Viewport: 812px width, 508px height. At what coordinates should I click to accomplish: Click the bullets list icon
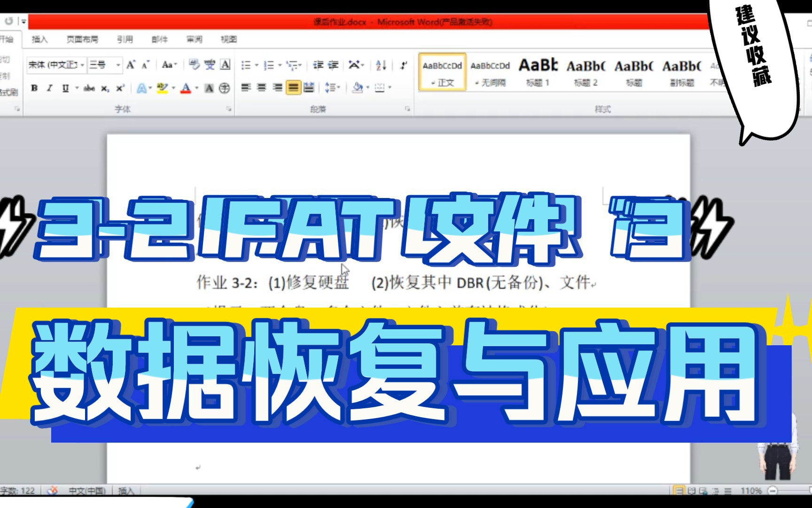[246, 65]
